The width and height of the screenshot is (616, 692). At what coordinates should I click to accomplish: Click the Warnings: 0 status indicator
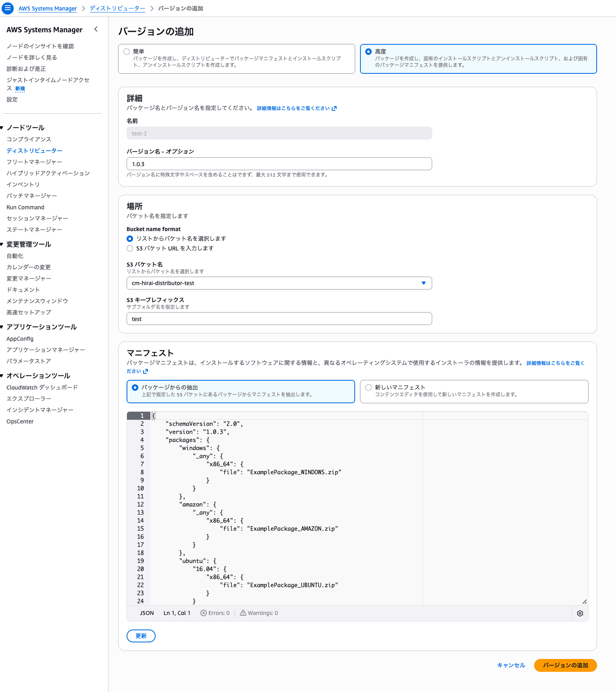coord(259,613)
